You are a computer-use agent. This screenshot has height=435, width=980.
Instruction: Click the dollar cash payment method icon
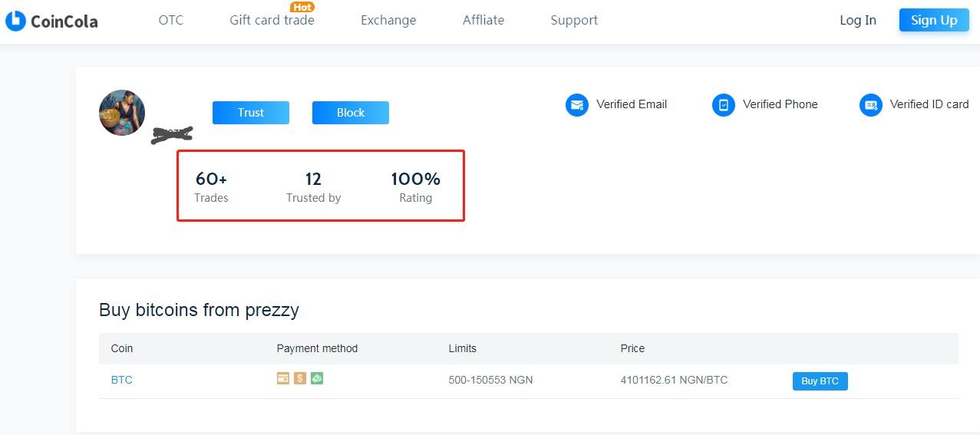click(300, 378)
